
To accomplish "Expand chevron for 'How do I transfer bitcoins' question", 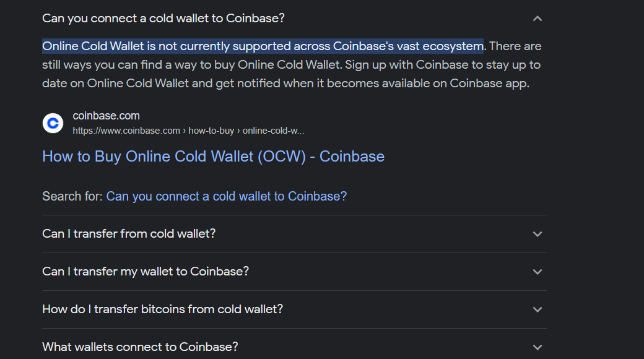I will [537, 309].
